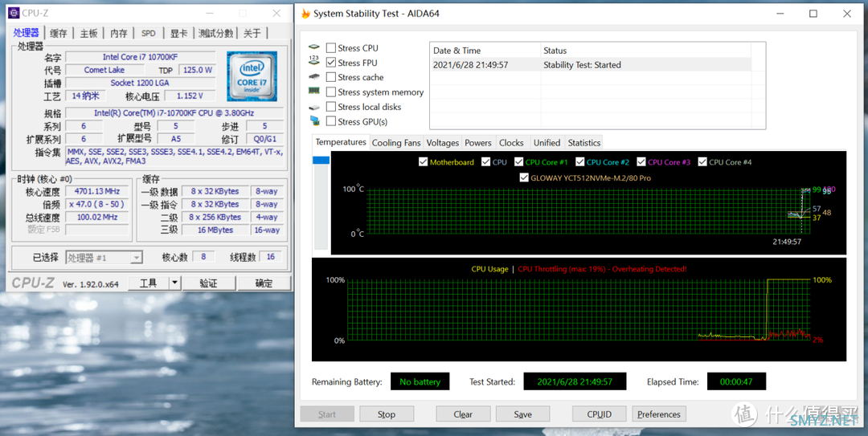Click the 4701.13 MHz core speed field
This screenshot has width=868, height=436.
(x=97, y=191)
